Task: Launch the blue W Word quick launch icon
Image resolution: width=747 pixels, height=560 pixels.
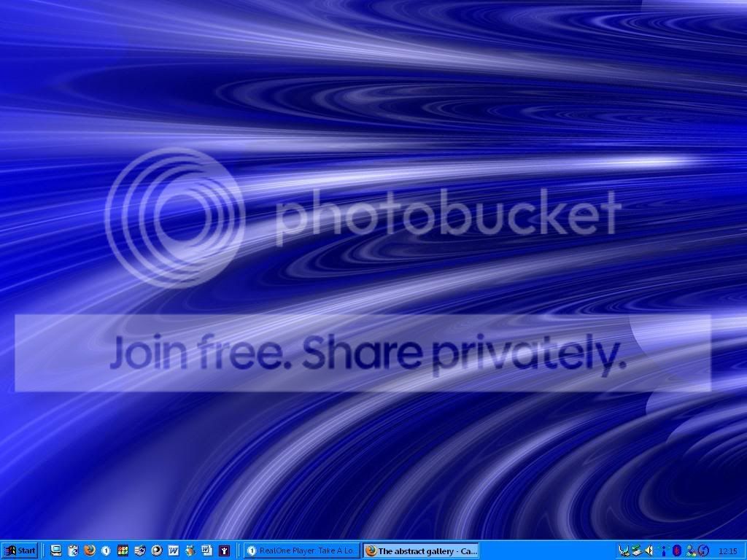Action: (x=174, y=551)
